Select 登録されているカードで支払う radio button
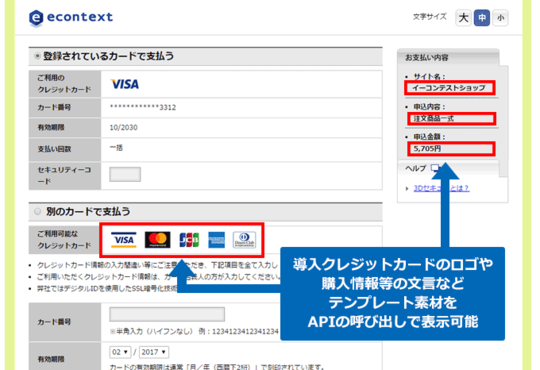The image size is (540, 370). (x=37, y=56)
